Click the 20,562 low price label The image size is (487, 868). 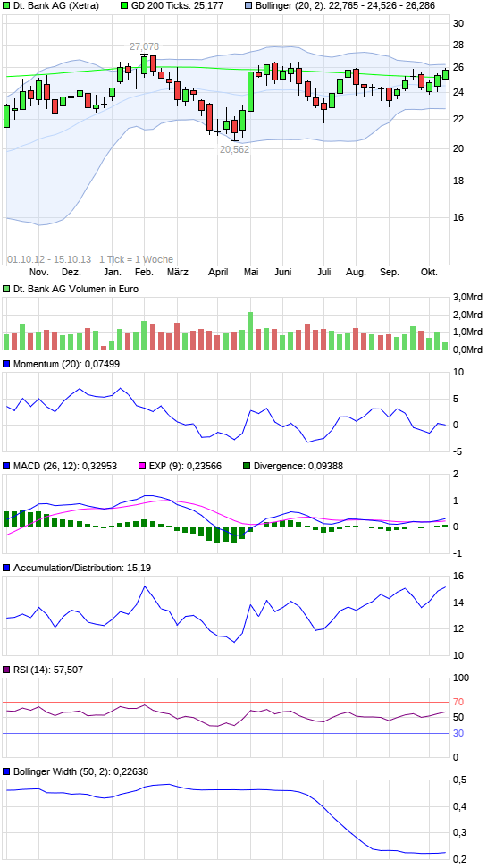click(235, 149)
